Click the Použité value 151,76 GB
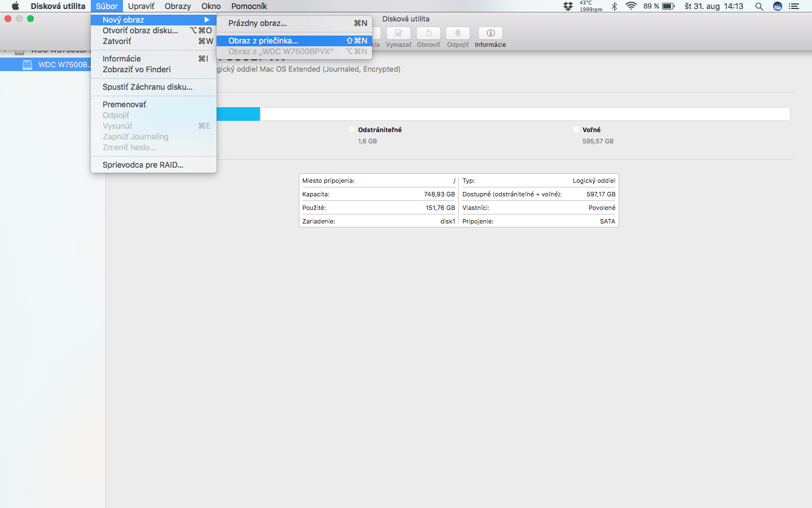 pos(440,208)
